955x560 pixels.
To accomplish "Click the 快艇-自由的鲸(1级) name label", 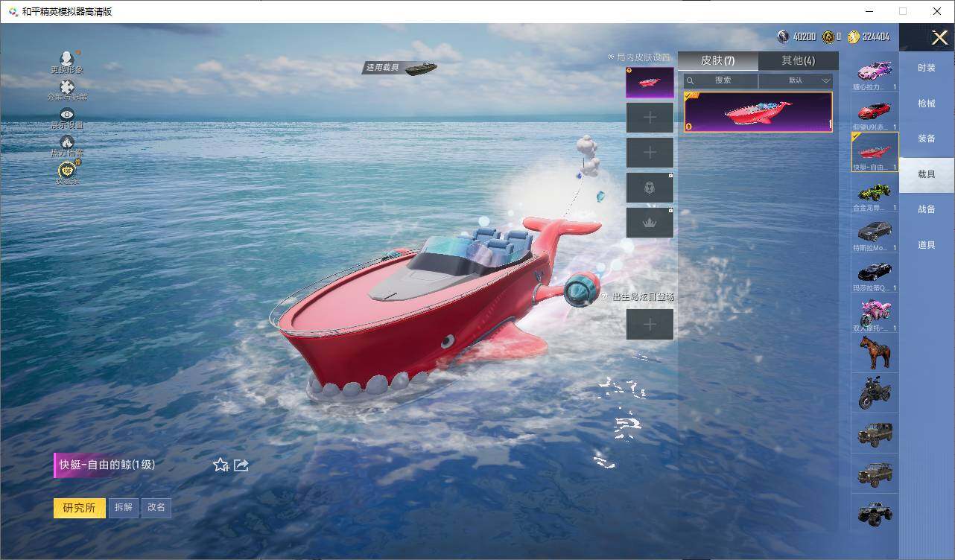I will pyautogui.click(x=107, y=465).
